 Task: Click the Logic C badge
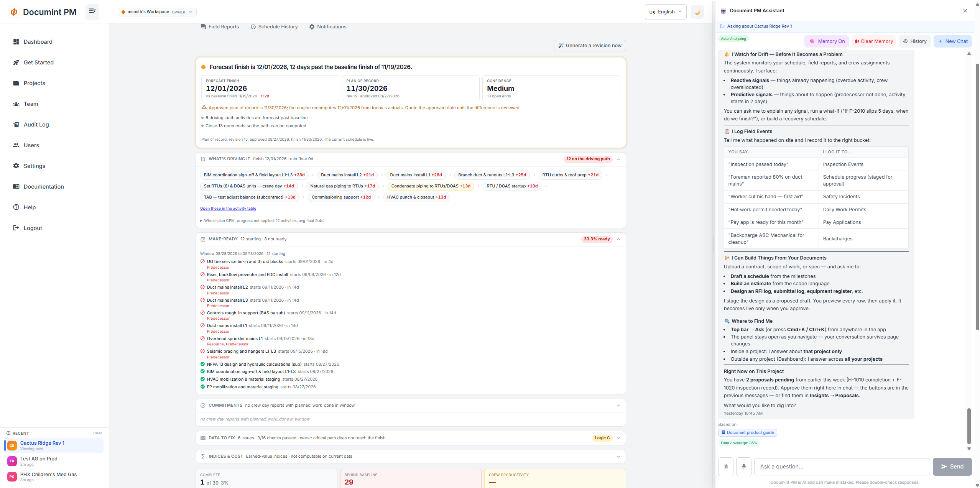602,438
